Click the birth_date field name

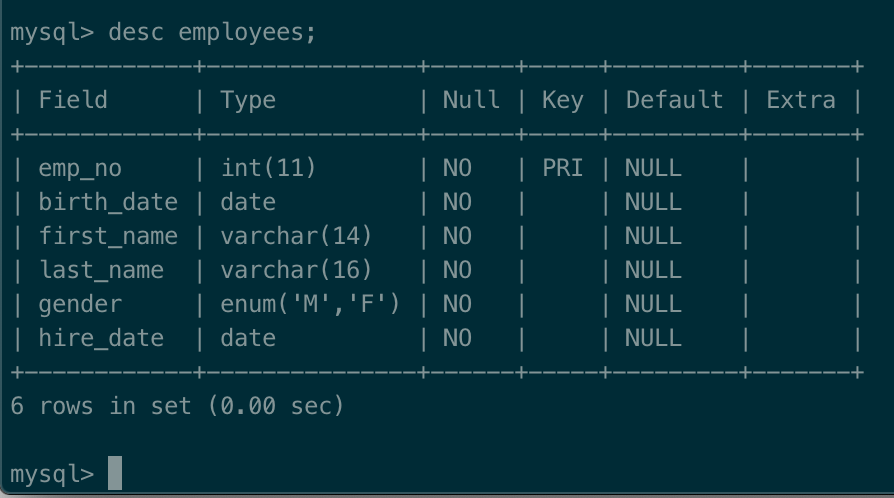tap(108, 203)
